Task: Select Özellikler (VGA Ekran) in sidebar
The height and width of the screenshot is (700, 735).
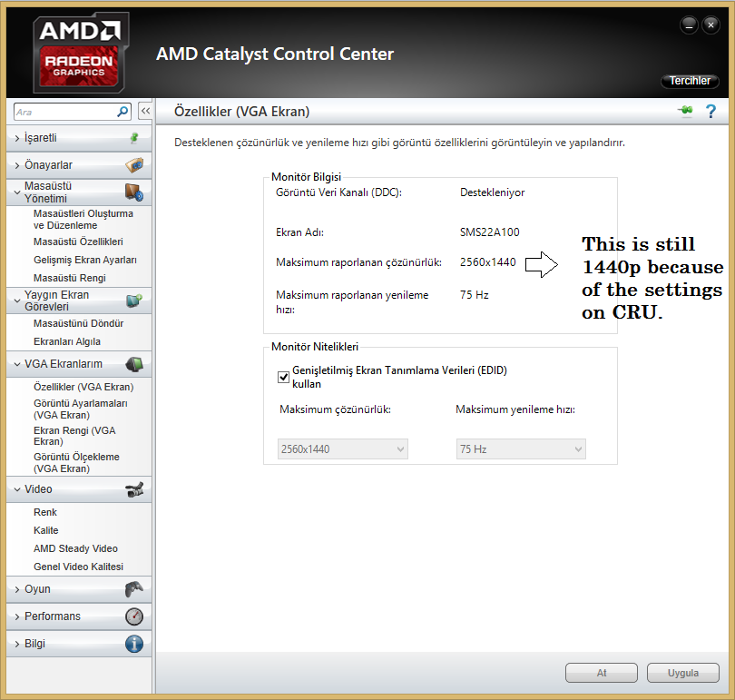Action: tap(83, 387)
